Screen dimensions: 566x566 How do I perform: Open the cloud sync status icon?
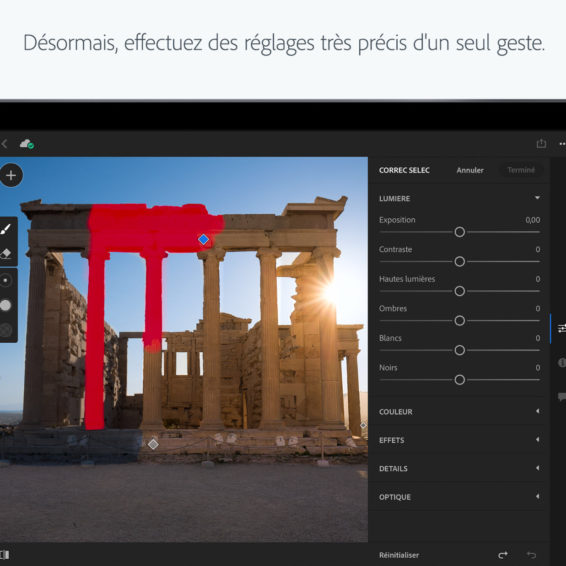pos(27,144)
